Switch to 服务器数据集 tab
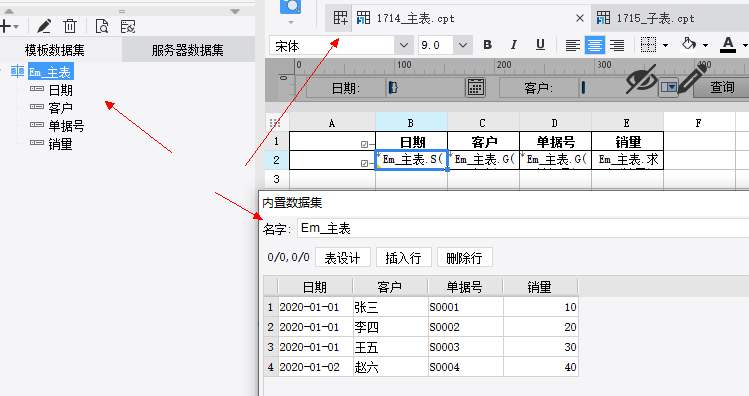The height and width of the screenshot is (396, 749). pos(188,50)
